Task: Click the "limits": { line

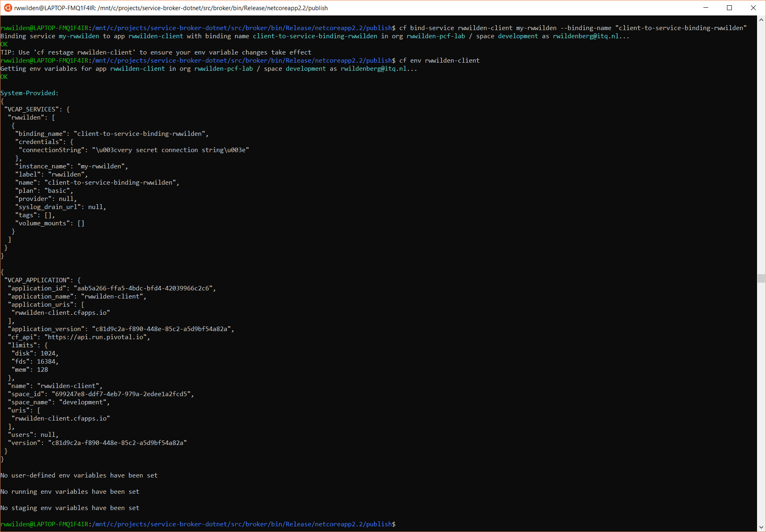Action: click(28, 345)
